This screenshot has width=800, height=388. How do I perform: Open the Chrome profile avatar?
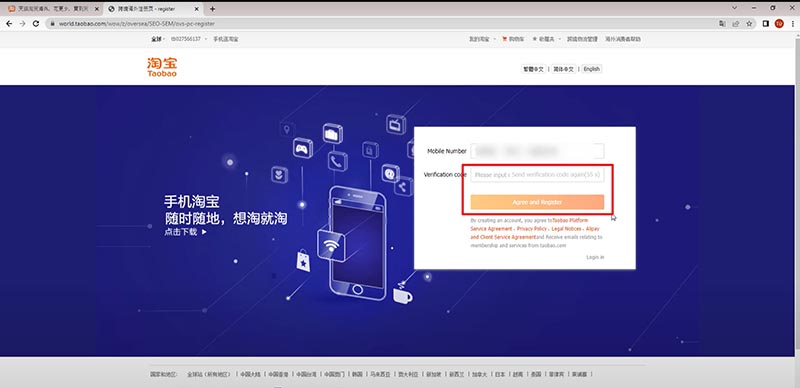tap(779, 23)
